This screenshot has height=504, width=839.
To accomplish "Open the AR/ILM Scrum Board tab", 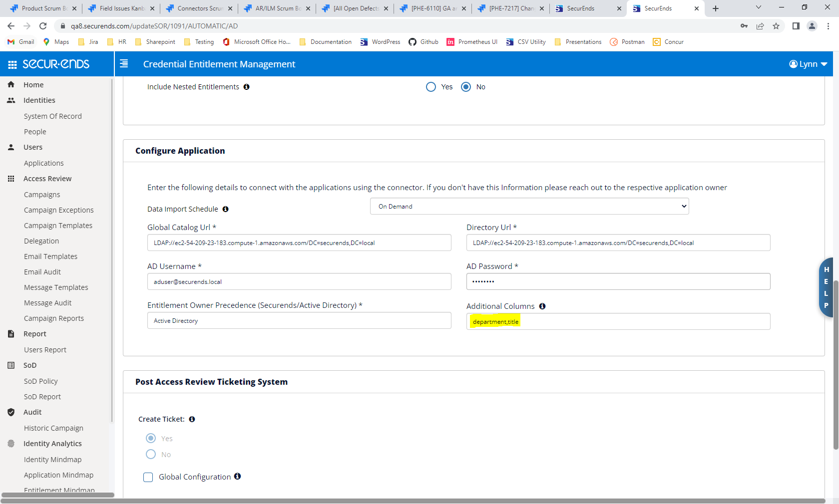I will click(275, 8).
